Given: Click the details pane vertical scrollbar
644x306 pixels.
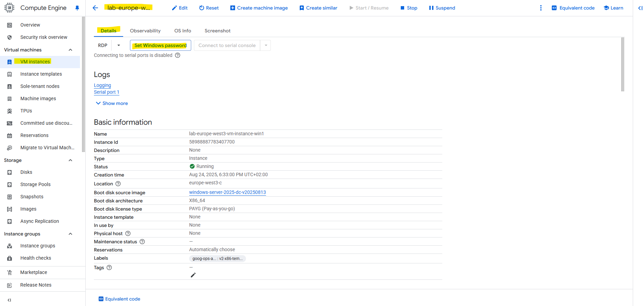Looking at the screenshot, I should tap(623, 64).
